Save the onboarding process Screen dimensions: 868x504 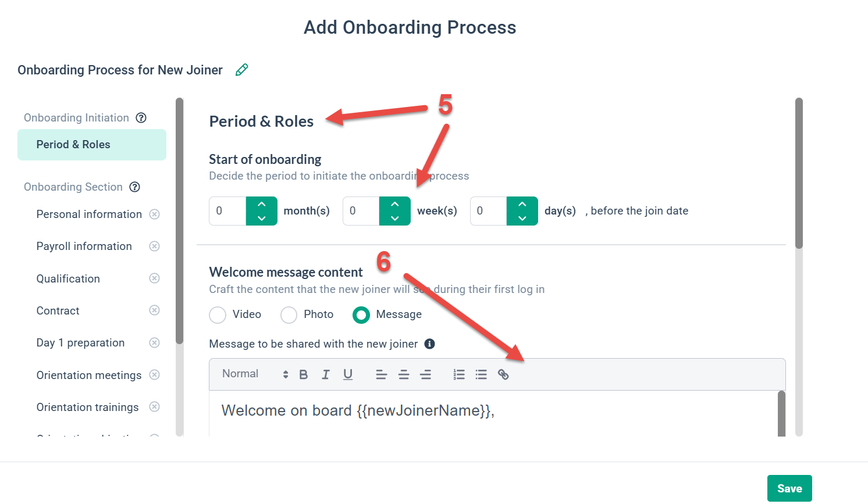coord(789,488)
